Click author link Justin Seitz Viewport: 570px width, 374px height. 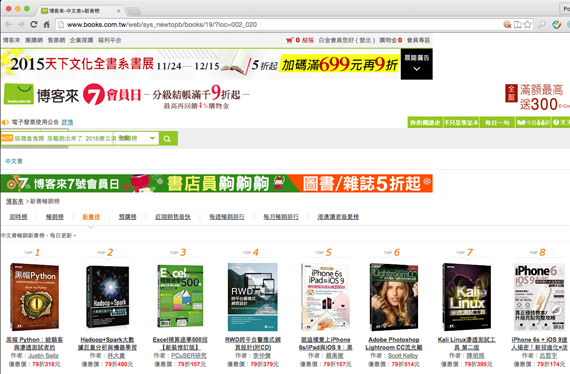point(43,355)
